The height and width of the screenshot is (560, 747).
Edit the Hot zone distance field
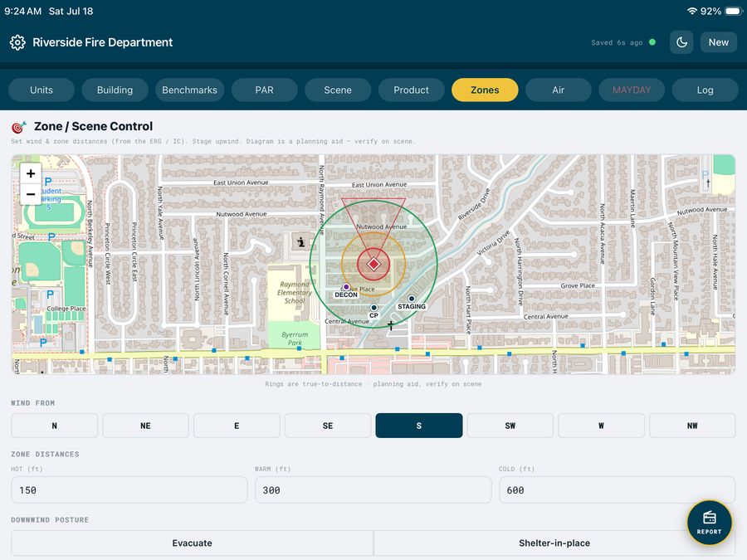tap(129, 490)
